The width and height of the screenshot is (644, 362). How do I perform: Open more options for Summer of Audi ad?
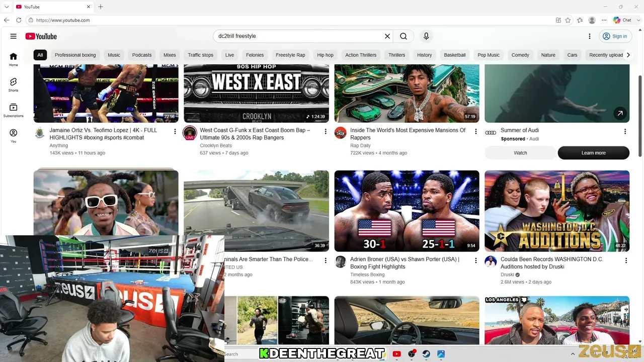625,132
